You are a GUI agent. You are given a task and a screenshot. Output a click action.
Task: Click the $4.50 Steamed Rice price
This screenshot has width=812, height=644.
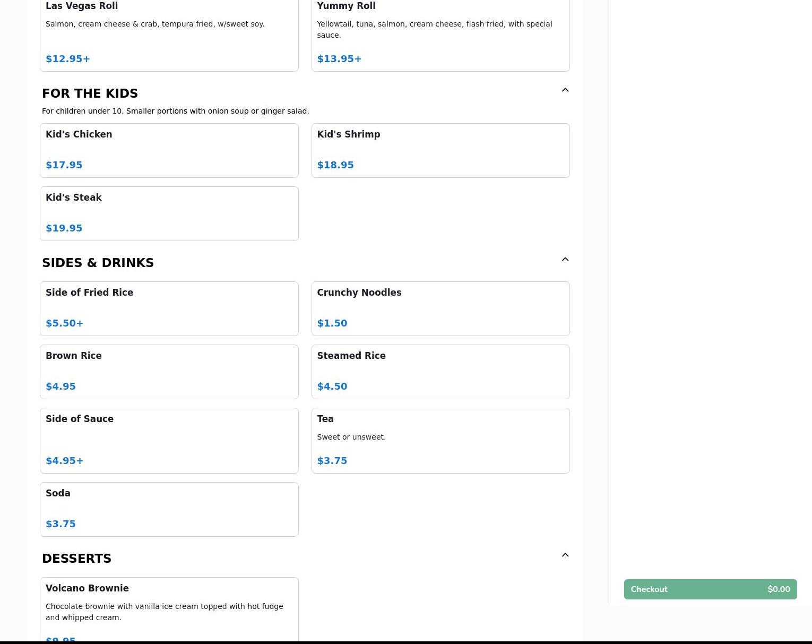[332, 387]
